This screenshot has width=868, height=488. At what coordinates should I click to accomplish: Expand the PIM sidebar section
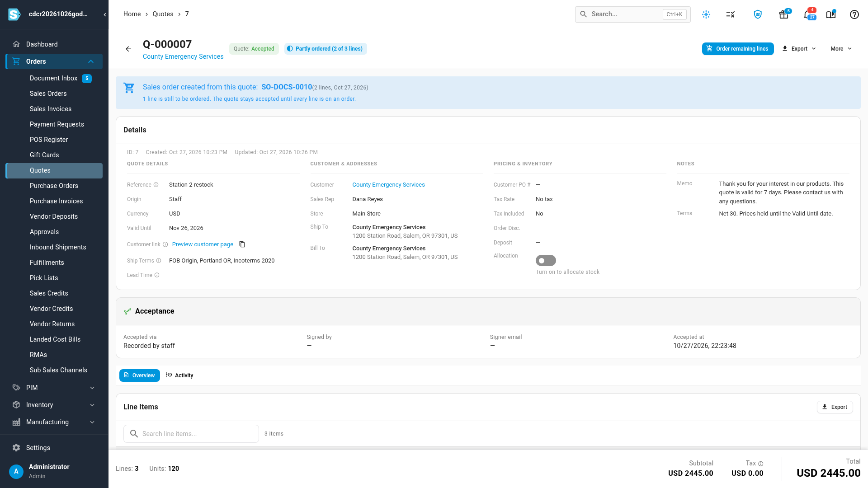click(x=54, y=388)
